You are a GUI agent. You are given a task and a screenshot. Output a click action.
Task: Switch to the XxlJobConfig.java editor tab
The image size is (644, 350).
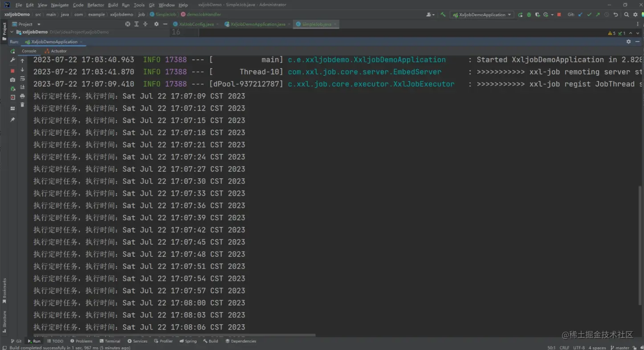click(x=195, y=24)
